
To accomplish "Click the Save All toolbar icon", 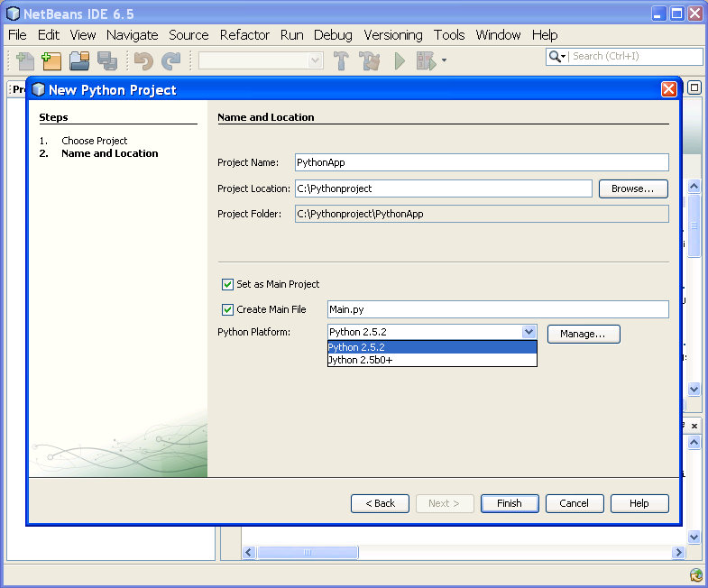I will (x=107, y=61).
